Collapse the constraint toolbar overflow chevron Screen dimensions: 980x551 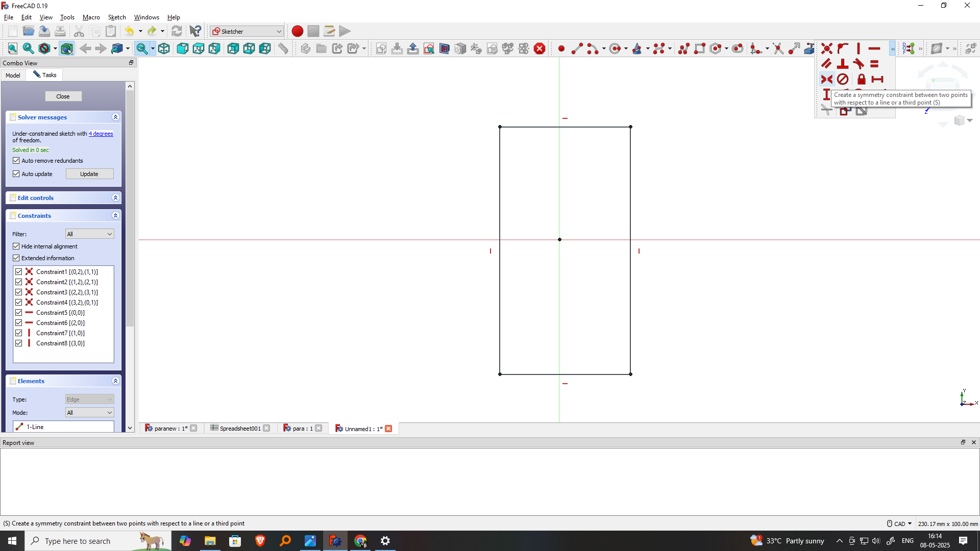[892, 49]
